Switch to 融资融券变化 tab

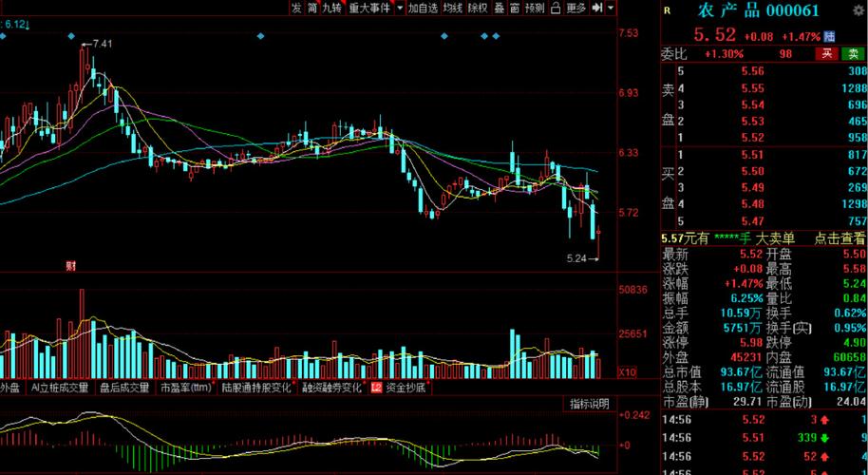point(331,388)
